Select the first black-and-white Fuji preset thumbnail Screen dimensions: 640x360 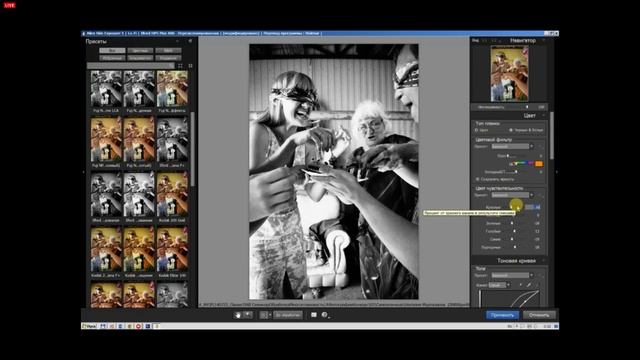point(106,89)
